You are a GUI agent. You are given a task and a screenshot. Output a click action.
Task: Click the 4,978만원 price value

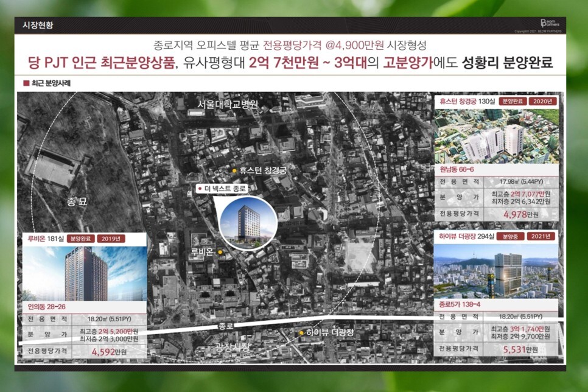coord(521,215)
